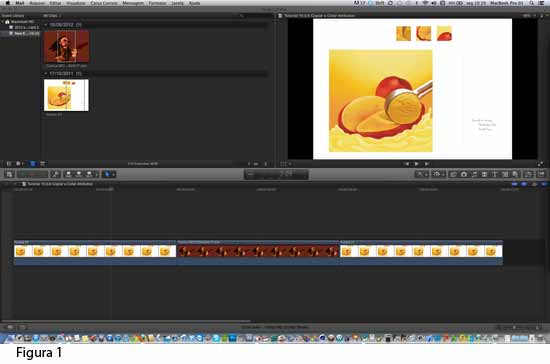The image size is (550, 364).
Task: Switch Event Browser to list view
Action: point(42,164)
